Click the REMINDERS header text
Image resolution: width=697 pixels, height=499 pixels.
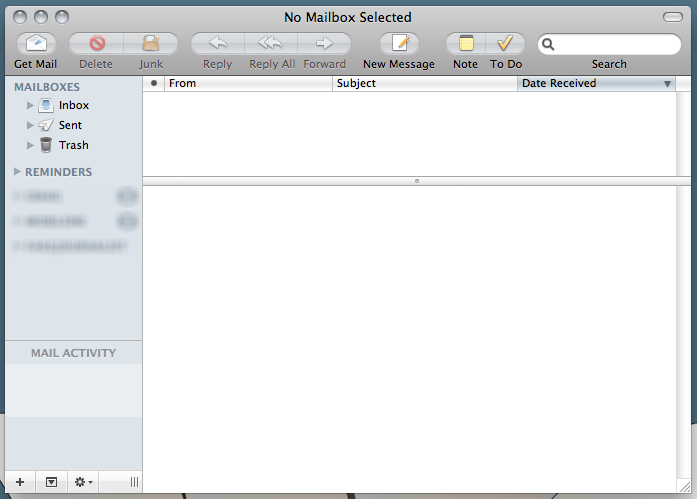pos(59,172)
